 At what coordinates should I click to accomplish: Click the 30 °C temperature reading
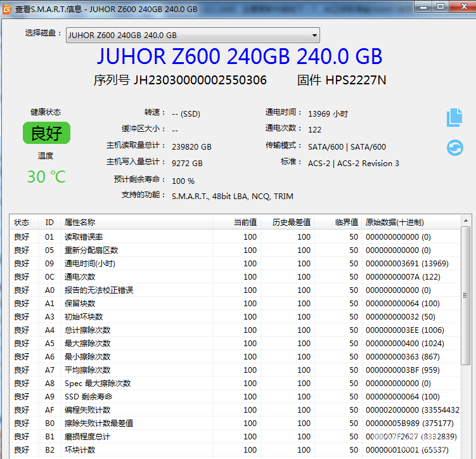pos(46,176)
